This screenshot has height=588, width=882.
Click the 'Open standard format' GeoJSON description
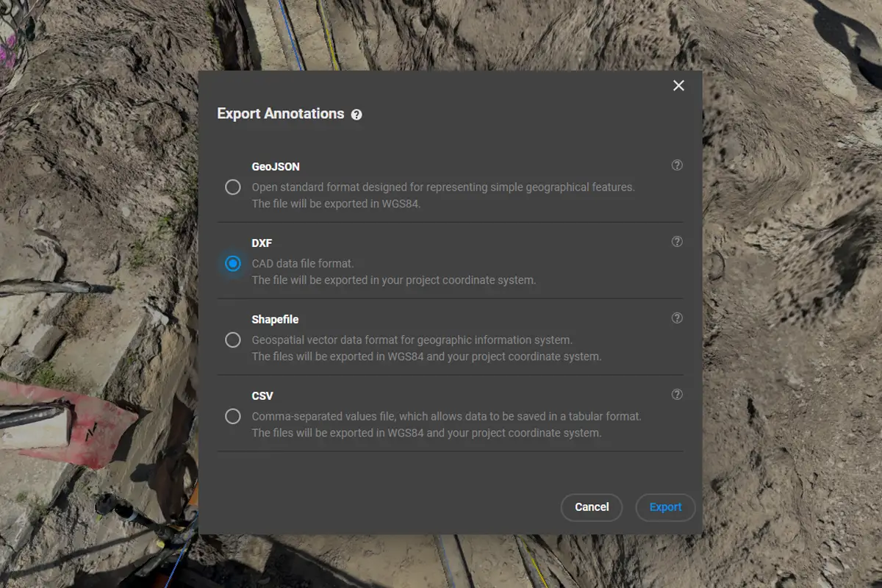coord(442,187)
